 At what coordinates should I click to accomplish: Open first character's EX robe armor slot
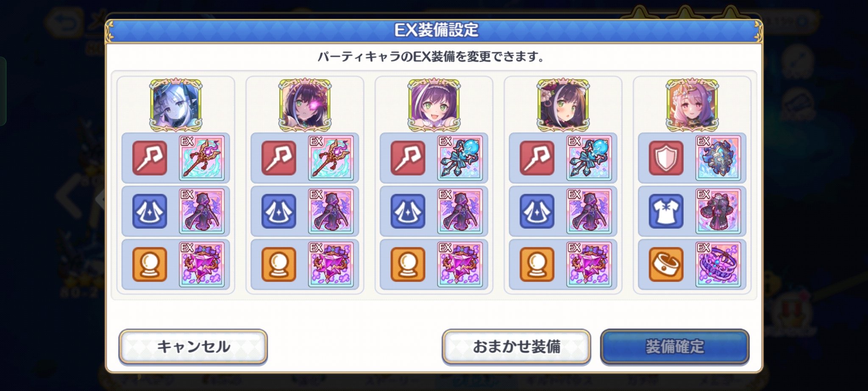point(202,211)
